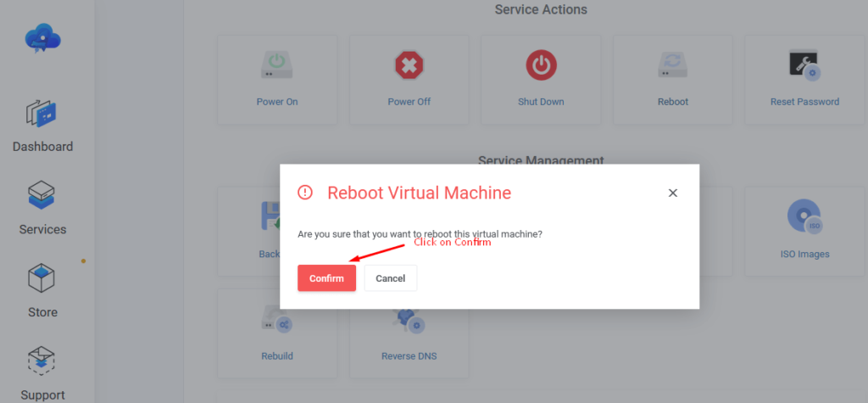Click the Power On text label
Viewport: 868px width, 403px height.
(x=277, y=102)
